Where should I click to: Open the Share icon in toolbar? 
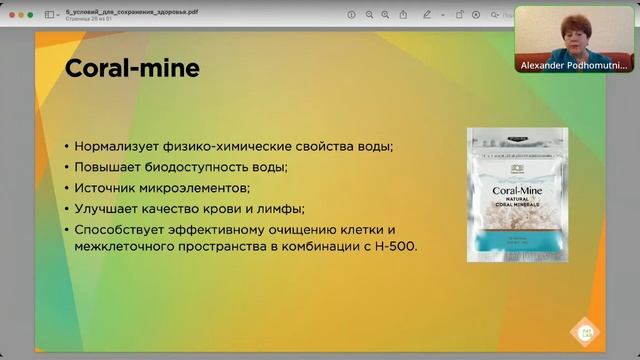pos(403,14)
